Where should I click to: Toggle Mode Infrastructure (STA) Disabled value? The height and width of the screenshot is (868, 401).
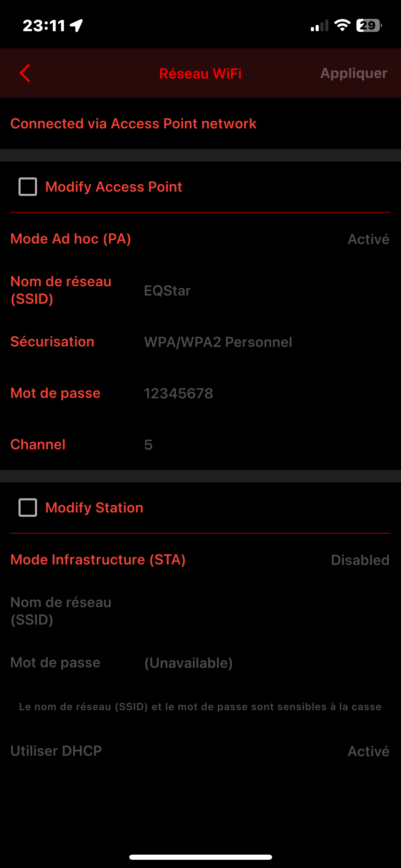click(360, 560)
